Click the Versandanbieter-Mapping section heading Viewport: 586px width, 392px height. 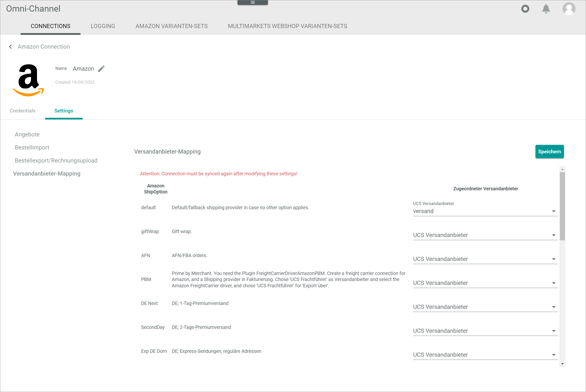pos(167,152)
